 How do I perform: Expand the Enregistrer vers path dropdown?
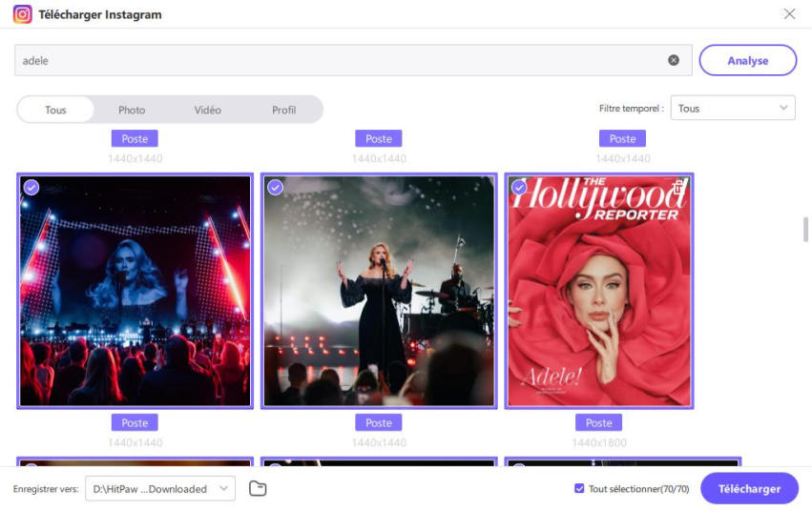coord(160,488)
